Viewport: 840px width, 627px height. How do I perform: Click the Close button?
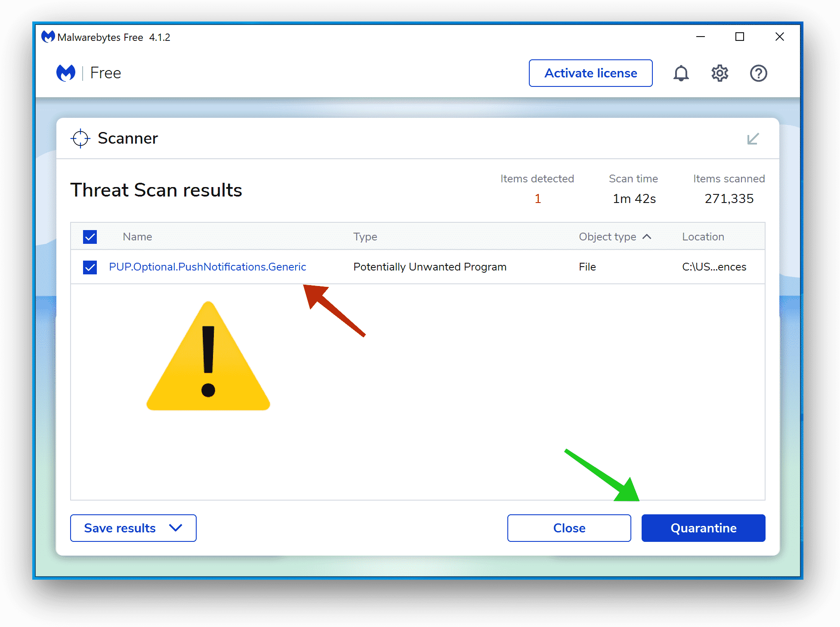(569, 528)
